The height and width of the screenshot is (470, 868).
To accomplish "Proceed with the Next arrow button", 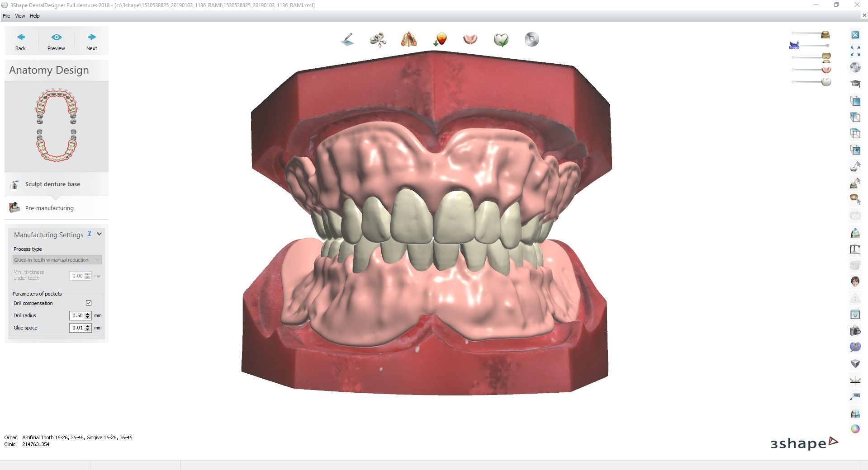I will pos(92,42).
